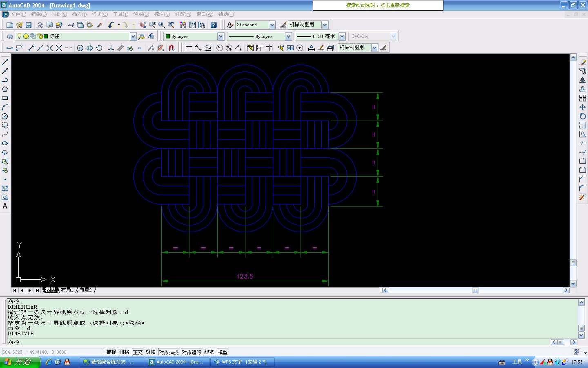Screen dimensions: 588x368
Task: Select the Polygon draw tool
Action: point(5,89)
